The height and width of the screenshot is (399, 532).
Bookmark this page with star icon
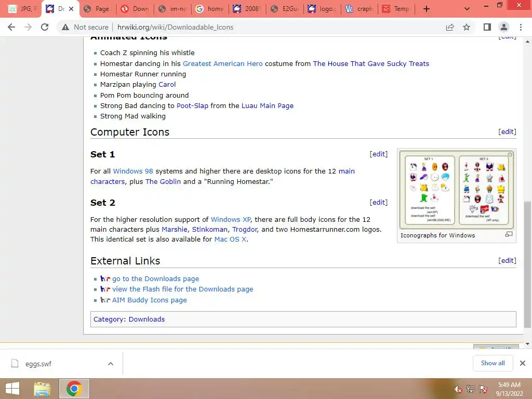[467, 27]
